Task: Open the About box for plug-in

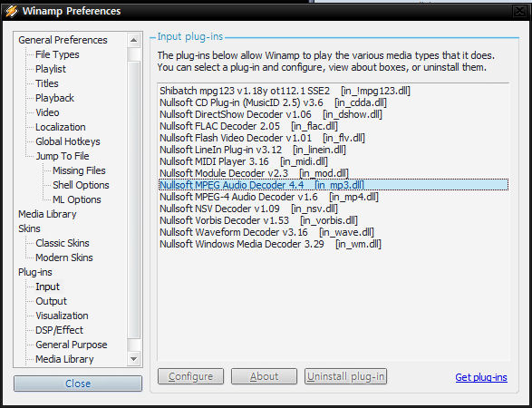Action: coord(264,376)
